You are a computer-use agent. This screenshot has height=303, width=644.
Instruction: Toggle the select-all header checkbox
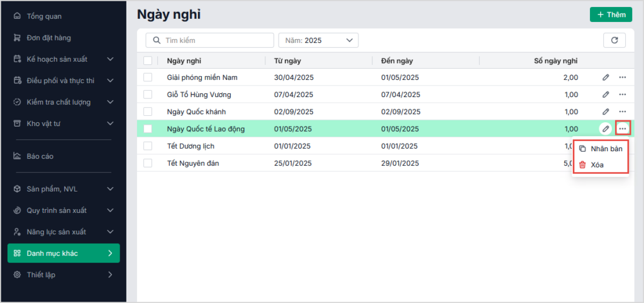click(148, 61)
